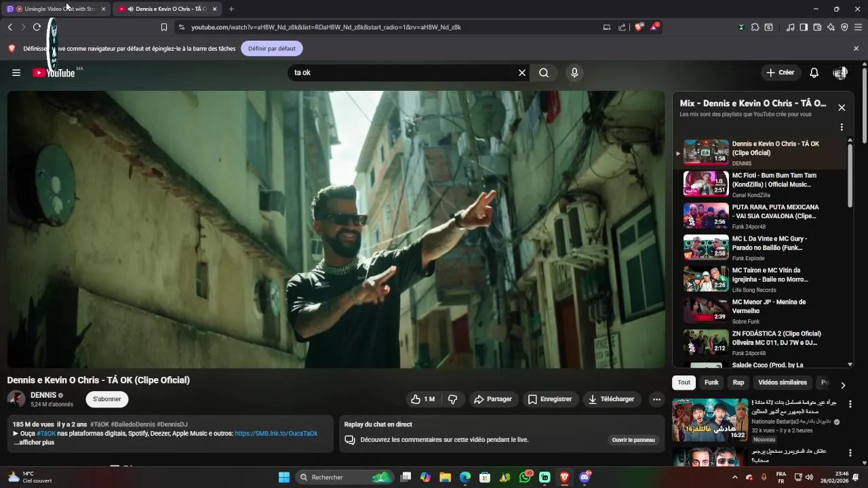
Task: Expand description with ...afficher plus
Action: [34, 443]
